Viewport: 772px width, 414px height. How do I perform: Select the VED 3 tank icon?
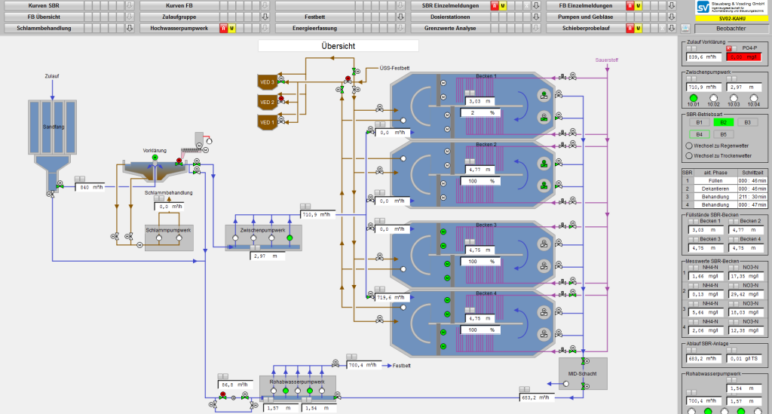click(x=267, y=82)
